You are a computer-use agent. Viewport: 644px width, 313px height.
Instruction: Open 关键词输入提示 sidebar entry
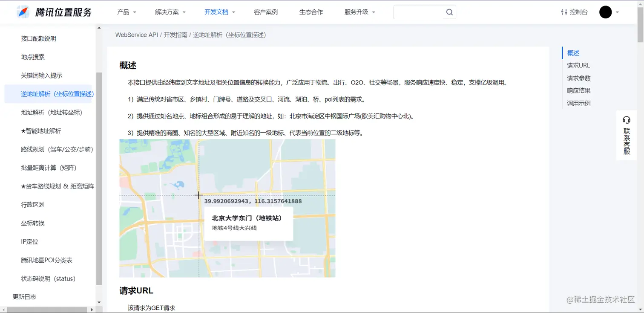41,75
